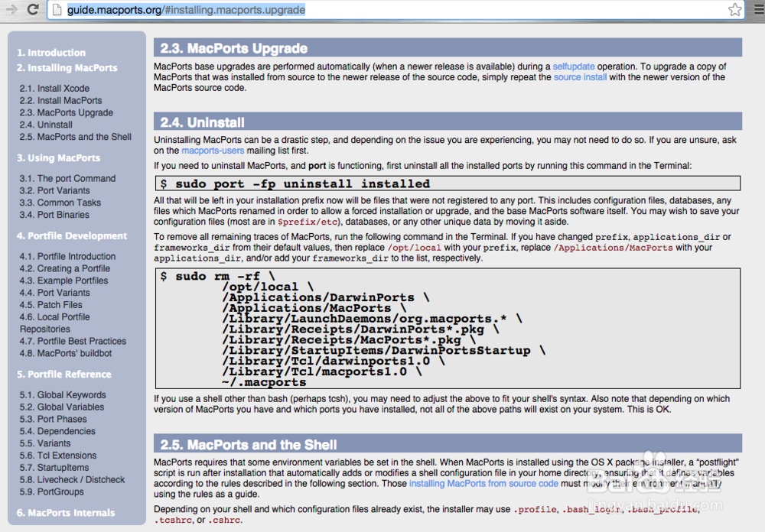This screenshot has height=532, width=765.
Task: Follow the source install link
Action: coord(580,77)
